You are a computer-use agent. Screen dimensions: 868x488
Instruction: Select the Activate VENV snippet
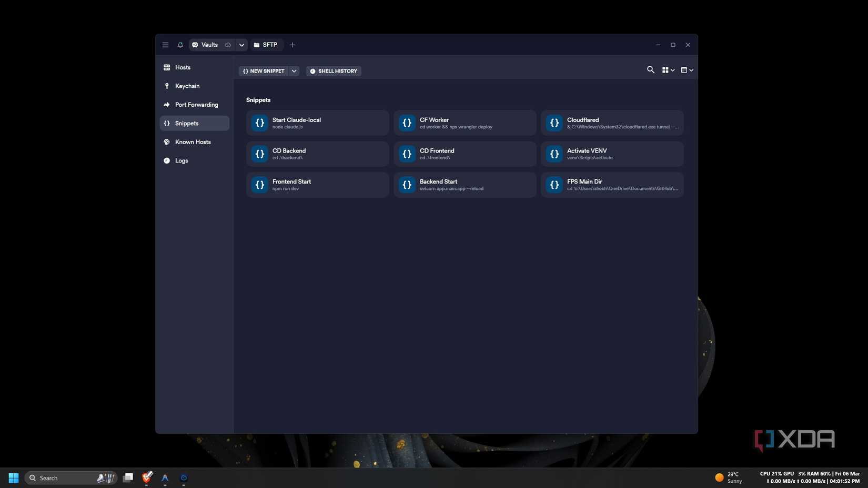point(611,154)
